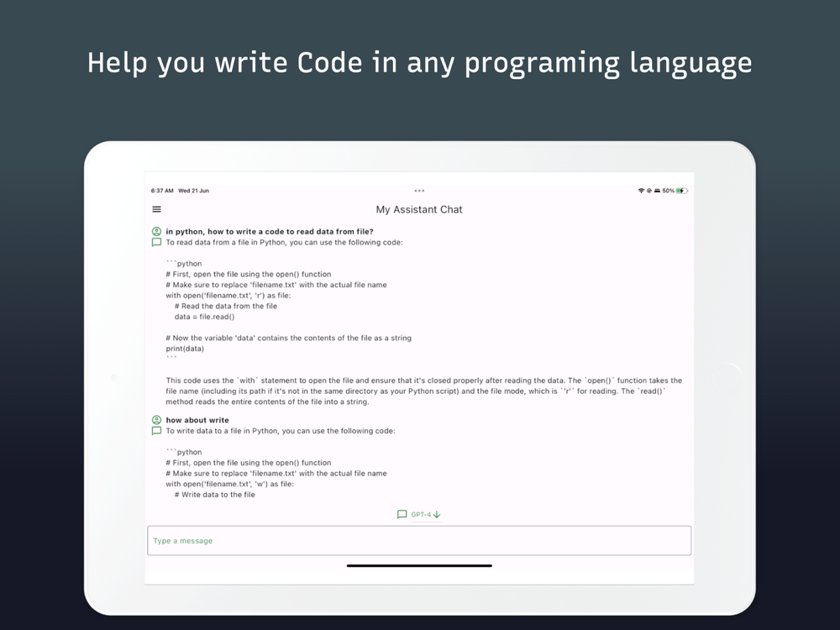Click the My Assistant Chat title
Image resolution: width=840 pixels, height=630 pixels.
pyautogui.click(x=419, y=209)
